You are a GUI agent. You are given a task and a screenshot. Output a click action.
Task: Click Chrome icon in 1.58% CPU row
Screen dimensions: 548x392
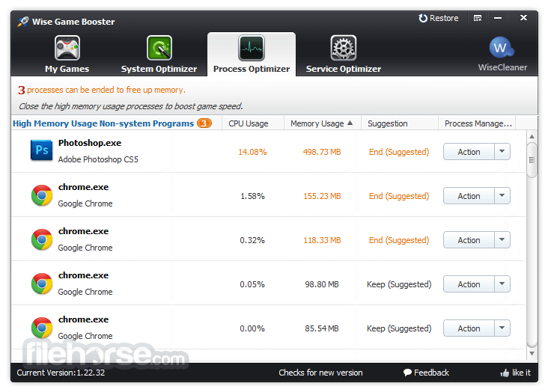42,195
